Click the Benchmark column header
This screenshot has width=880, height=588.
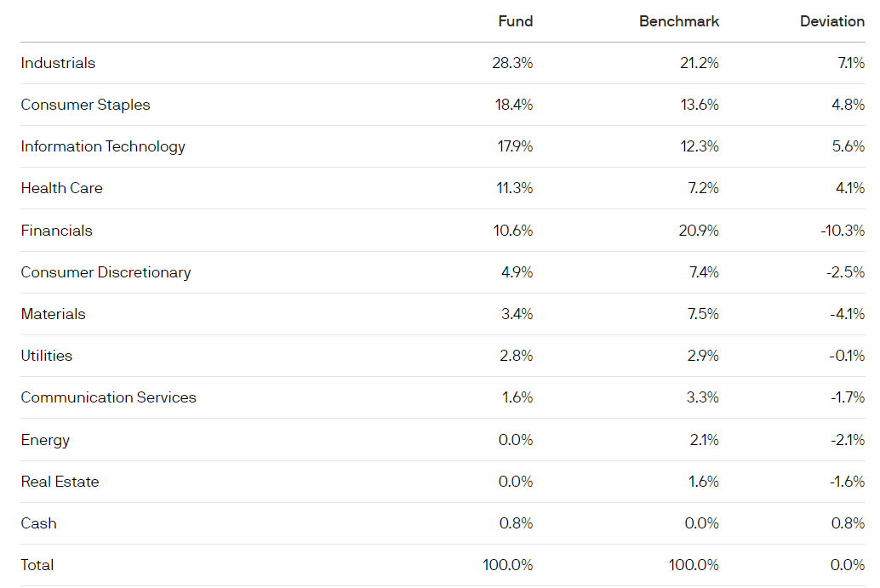678,21
